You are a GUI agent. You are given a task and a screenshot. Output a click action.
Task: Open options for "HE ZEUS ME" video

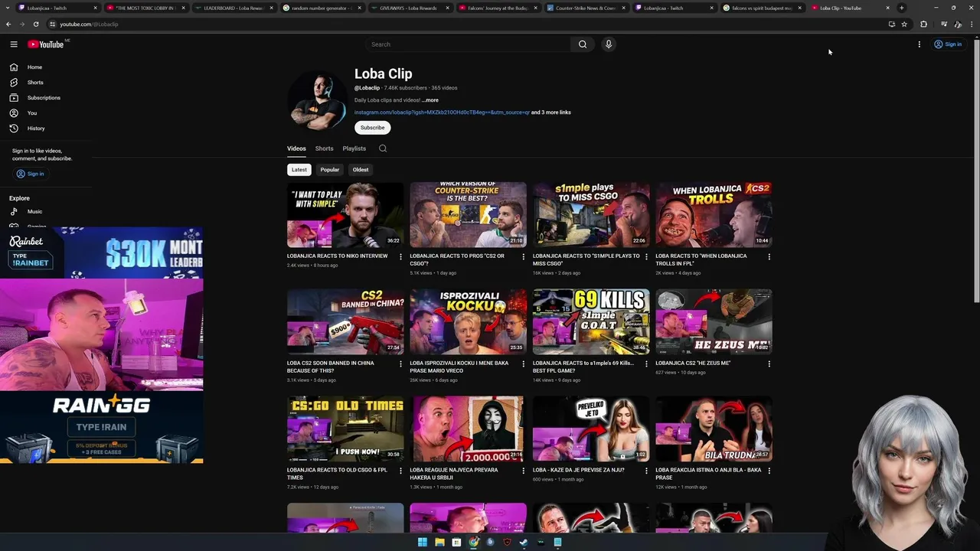coord(769,364)
